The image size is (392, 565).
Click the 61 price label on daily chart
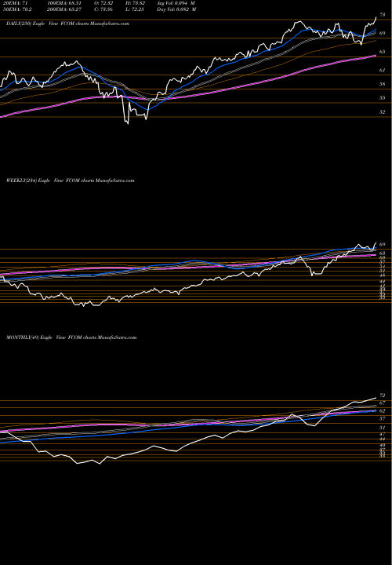coord(383,71)
